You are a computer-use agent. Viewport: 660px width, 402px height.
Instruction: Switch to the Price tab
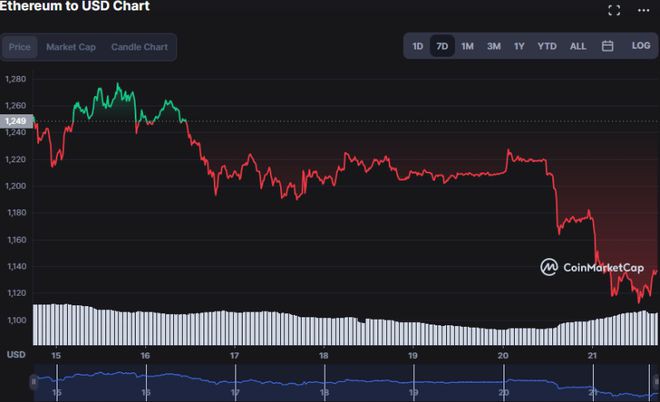20,47
